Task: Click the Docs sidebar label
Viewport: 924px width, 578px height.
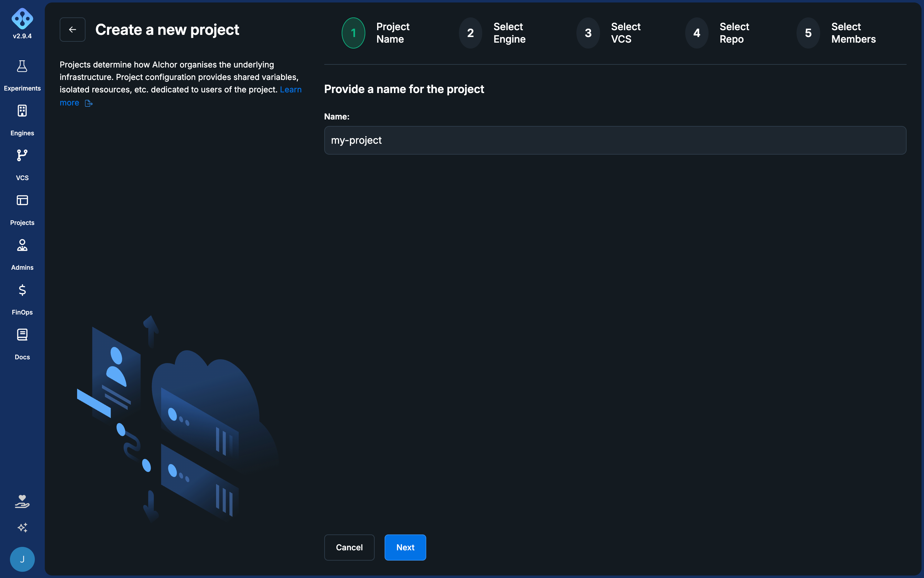Action: tap(22, 357)
